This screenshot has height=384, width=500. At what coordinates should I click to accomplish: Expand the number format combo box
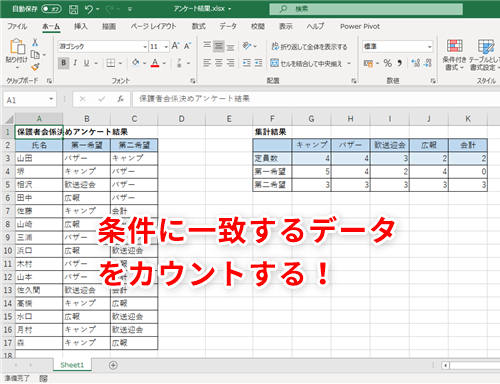click(x=429, y=47)
